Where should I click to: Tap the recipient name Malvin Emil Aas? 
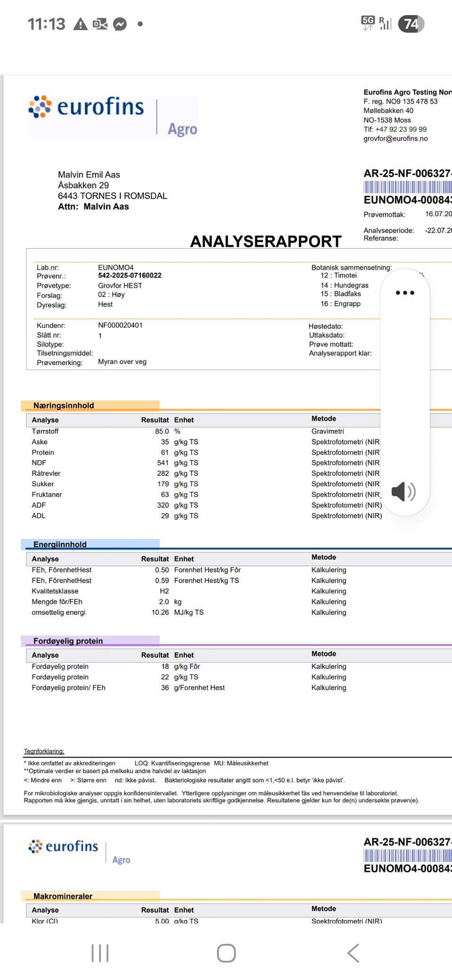click(89, 174)
